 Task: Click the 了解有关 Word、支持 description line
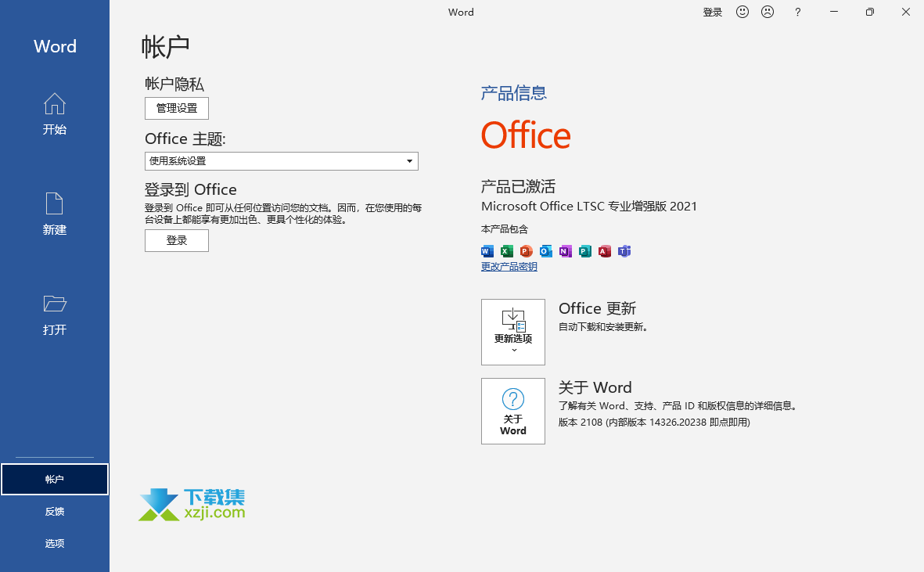678,406
